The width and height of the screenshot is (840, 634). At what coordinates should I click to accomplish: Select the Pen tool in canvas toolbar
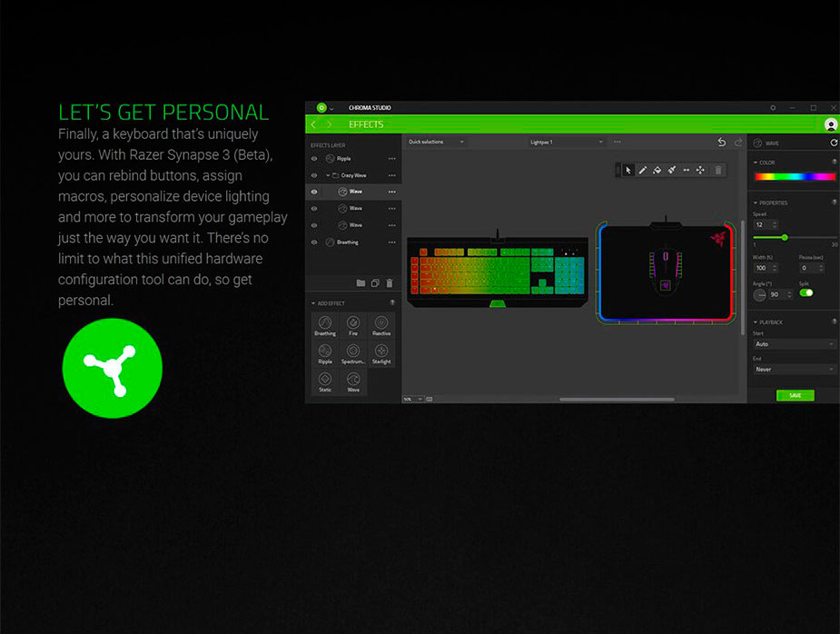pos(642,170)
